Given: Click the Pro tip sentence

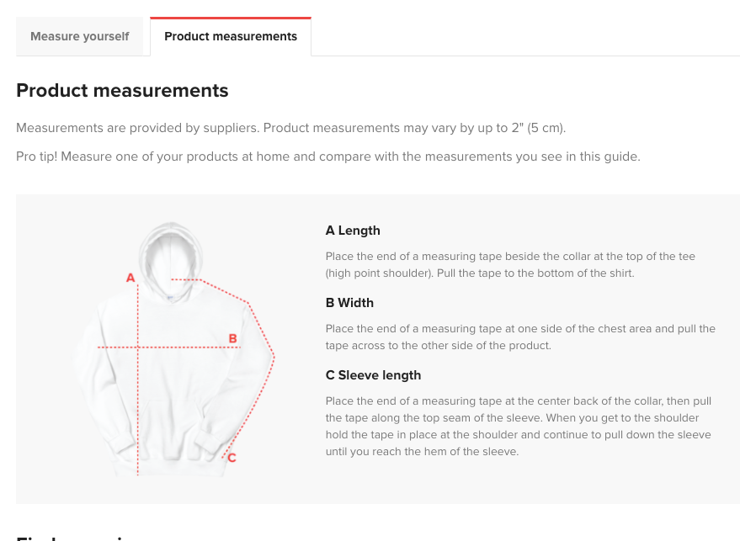Looking at the screenshot, I should (x=328, y=156).
